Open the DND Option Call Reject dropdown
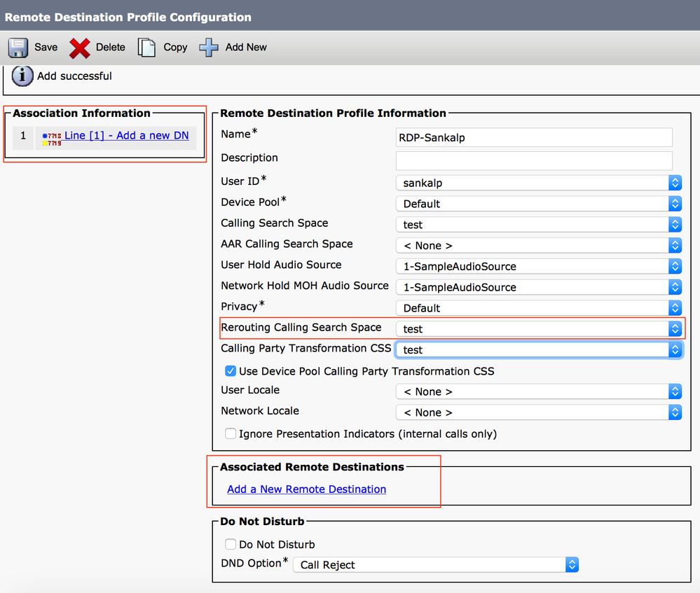This screenshot has width=700, height=593. tap(436, 565)
